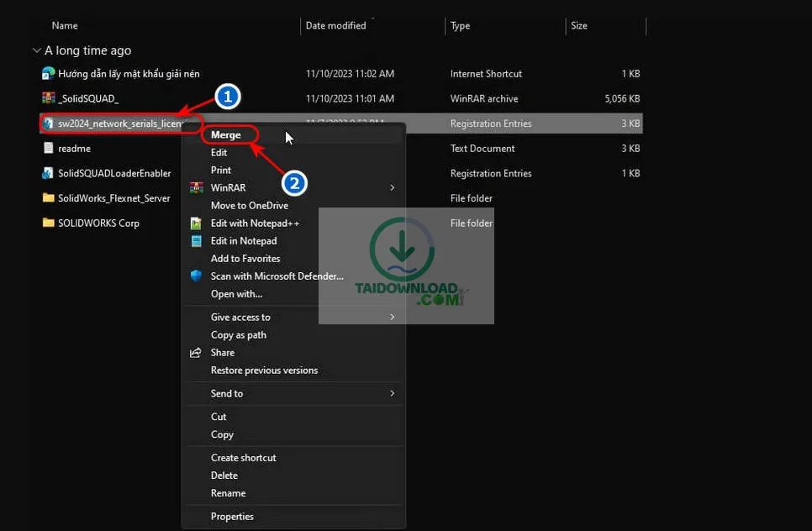Click the Size column header
This screenshot has height=531, width=812.
tap(579, 26)
